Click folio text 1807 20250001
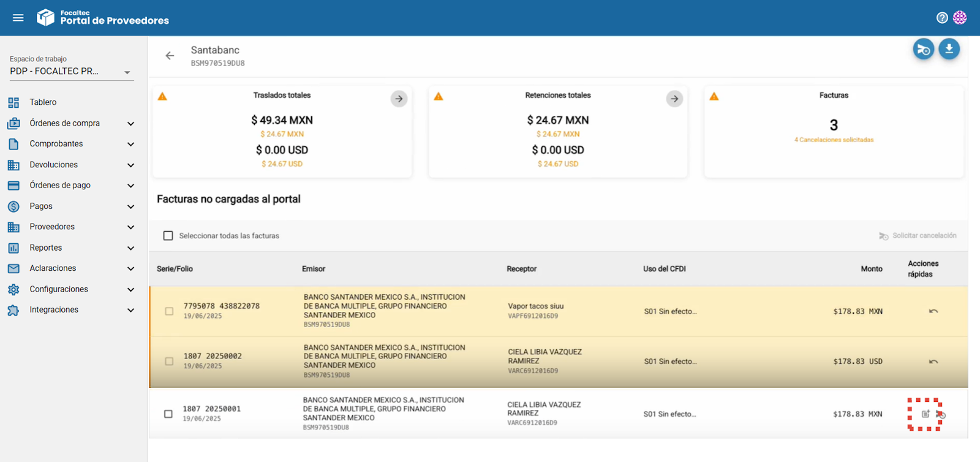Image resolution: width=980 pixels, height=462 pixels. tap(211, 409)
